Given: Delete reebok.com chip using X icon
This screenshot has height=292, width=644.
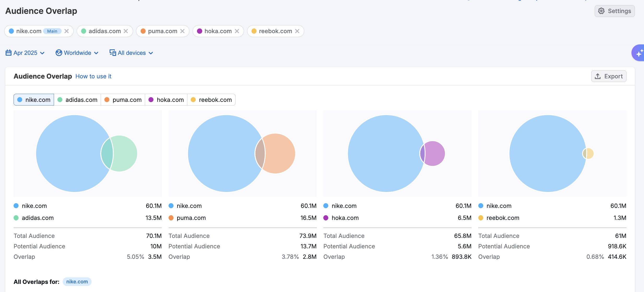Looking at the screenshot, I should pyautogui.click(x=297, y=31).
